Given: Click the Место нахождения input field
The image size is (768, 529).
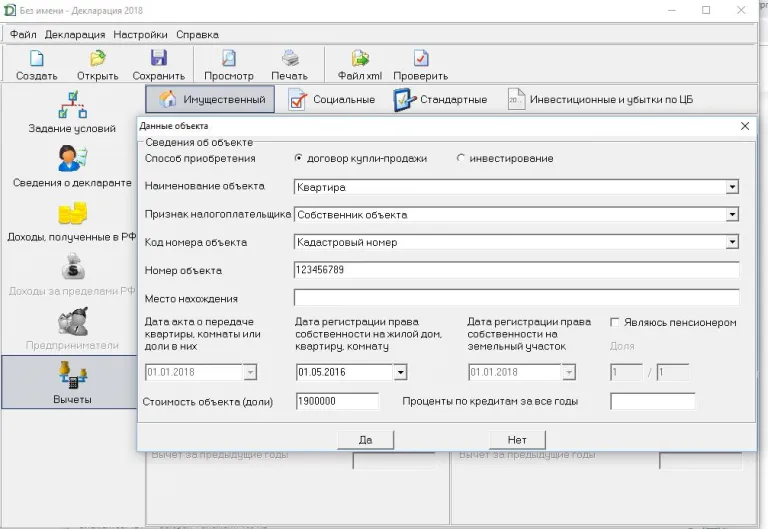Looking at the screenshot, I should pyautogui.click(x=516, y=298).
